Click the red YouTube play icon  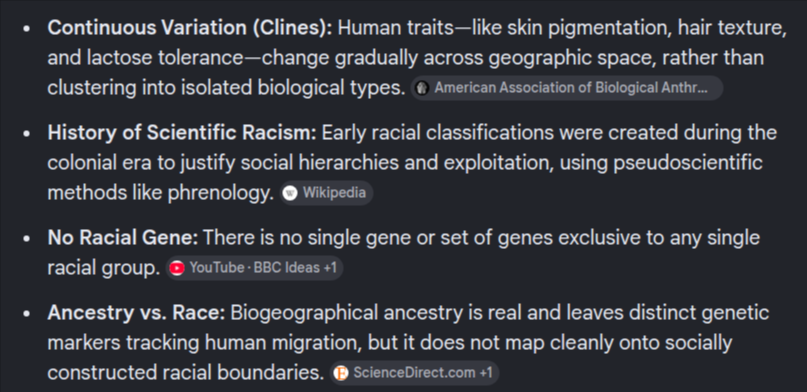[177, 268]
